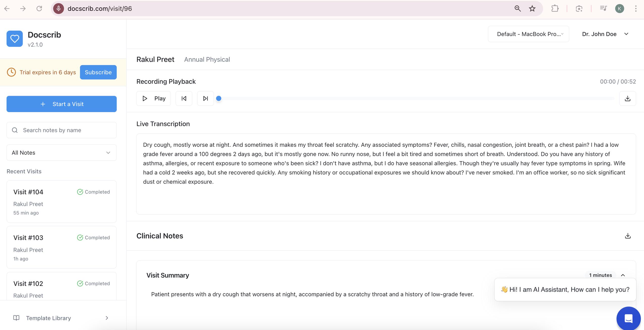Open the AI Assistant chat bubble

tap(628, 318)
